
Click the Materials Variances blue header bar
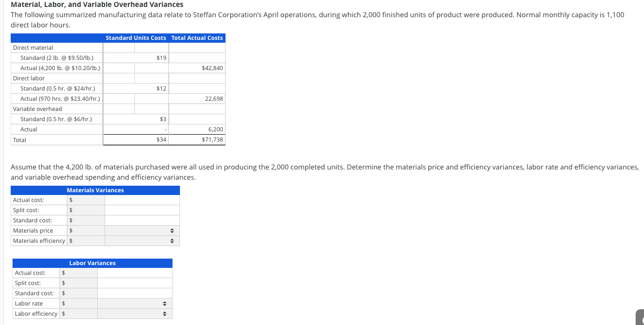pos(95,190)
